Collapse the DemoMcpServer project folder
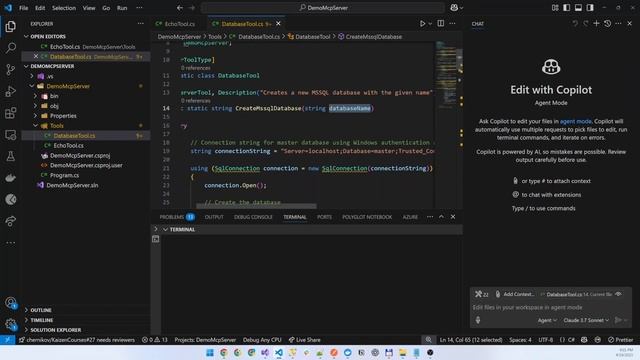This screenshot has height=360, width=640. 32,86
